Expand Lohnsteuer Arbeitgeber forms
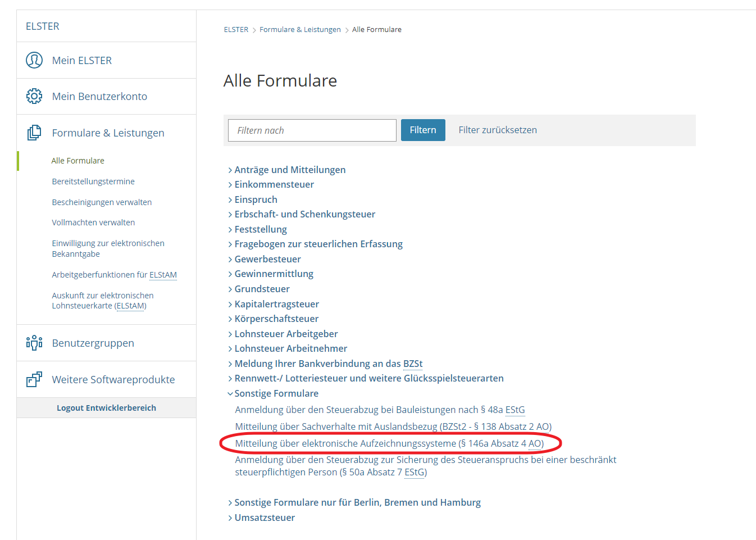This screenshot has height=540, width=756. point(283,334)
